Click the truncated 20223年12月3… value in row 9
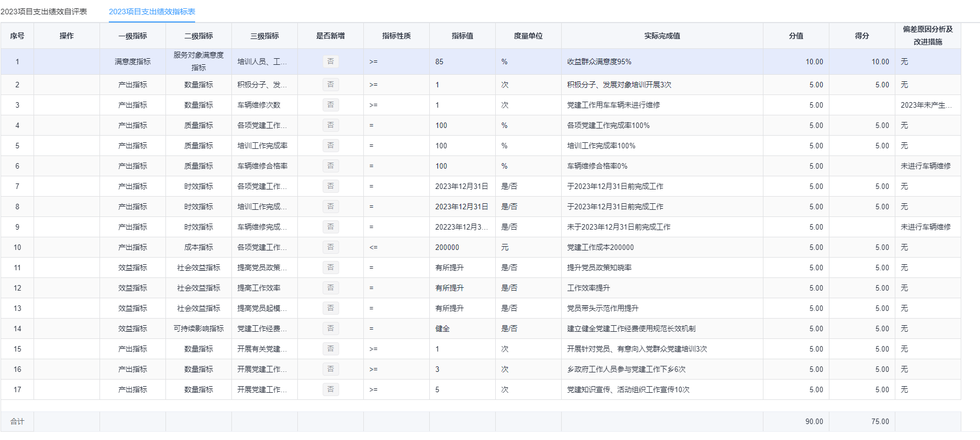Image resolution: width=980 pixels, height=440 pixels. pyautogui.click(x=461, y=227)
